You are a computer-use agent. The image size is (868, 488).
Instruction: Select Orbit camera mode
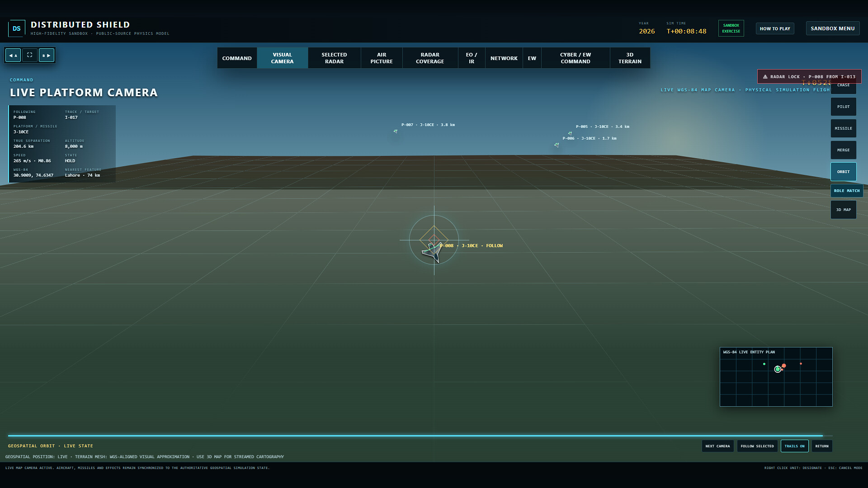coord(843,172)
